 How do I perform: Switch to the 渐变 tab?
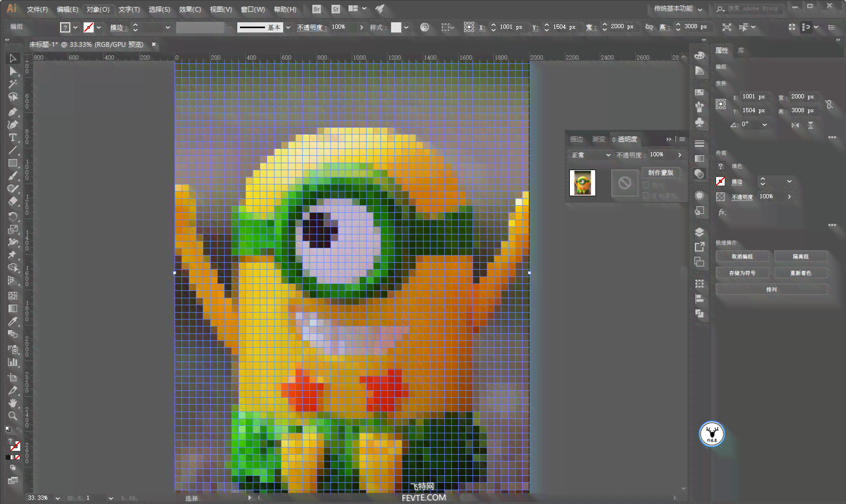tap(599, 139)
